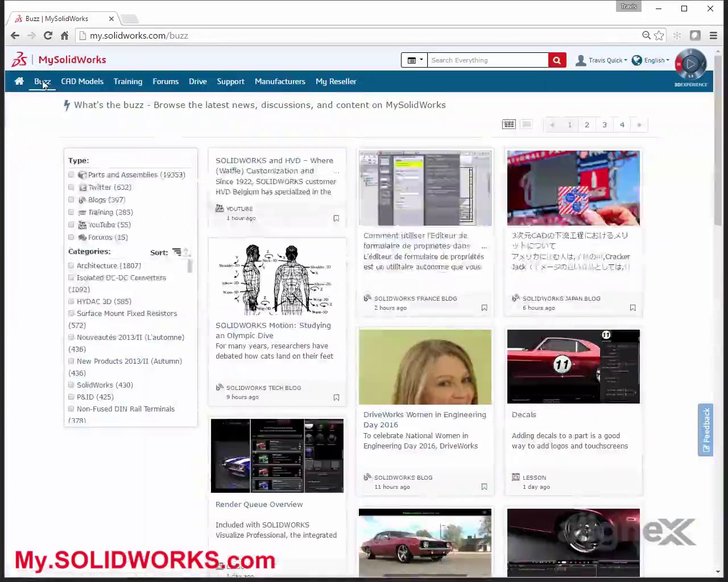Image resolution: width=728 pixels, height=582 pixels.
Task: Bookmark the SOLIDWORKS Motion Olympic Dive post
Action: [336, 397]
